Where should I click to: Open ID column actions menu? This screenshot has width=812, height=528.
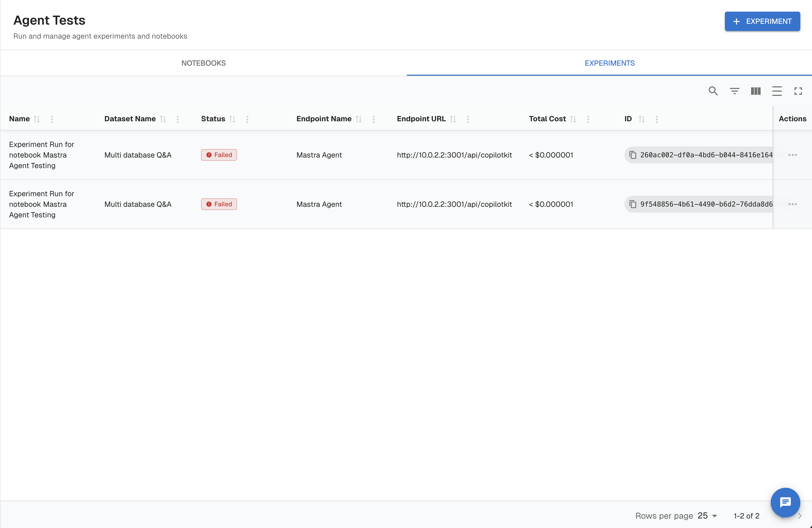point(657,119)
